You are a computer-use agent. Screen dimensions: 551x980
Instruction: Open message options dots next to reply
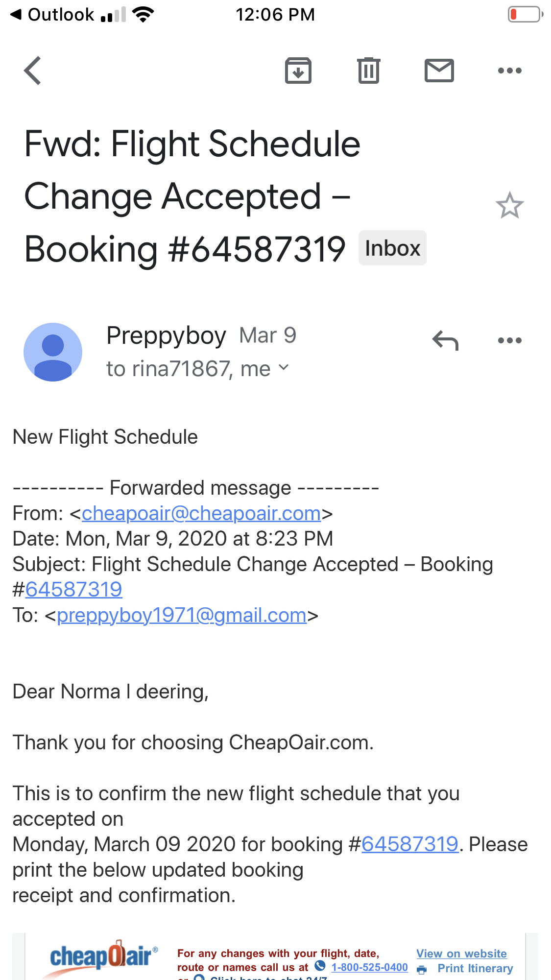pyautogui.click(x=509, y=340)
